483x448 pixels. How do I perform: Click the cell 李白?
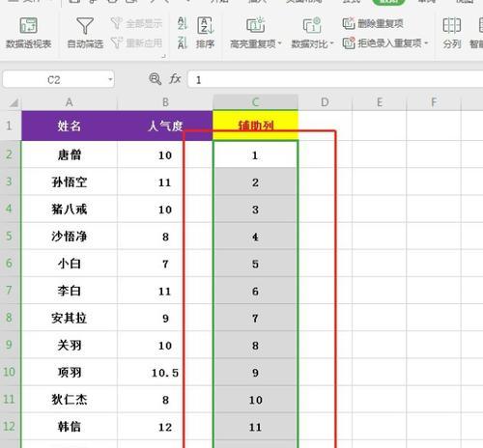pyautogui.click(x=70, y=291)
